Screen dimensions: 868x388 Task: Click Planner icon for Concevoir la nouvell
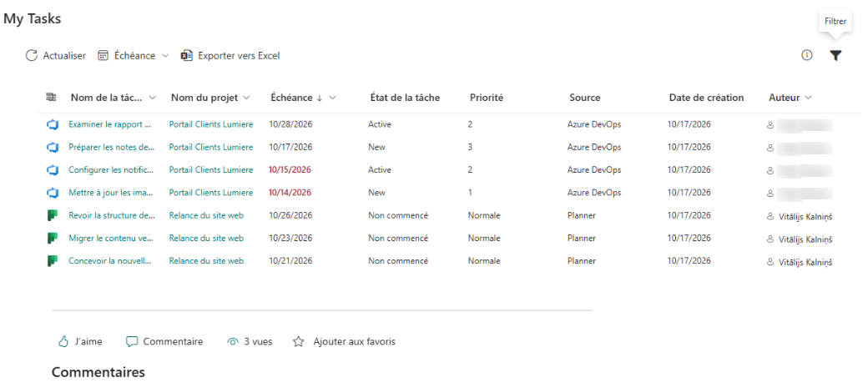click(53, 261)
